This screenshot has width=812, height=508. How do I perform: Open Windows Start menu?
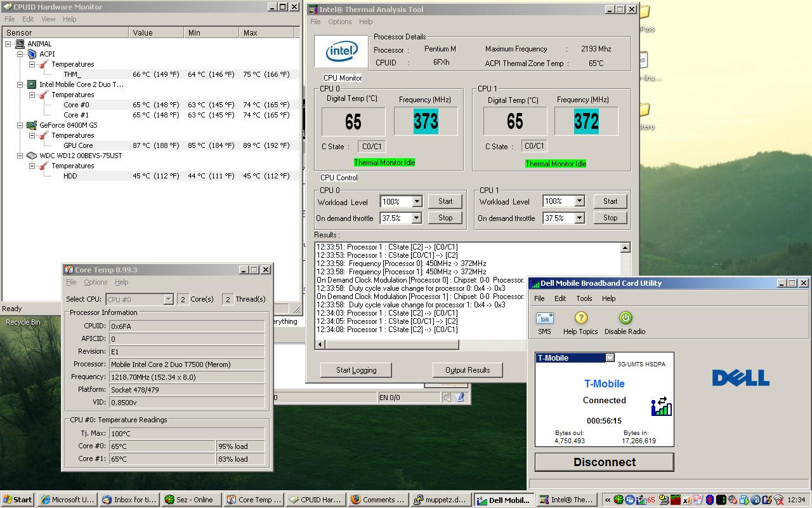tap(18, 500)
